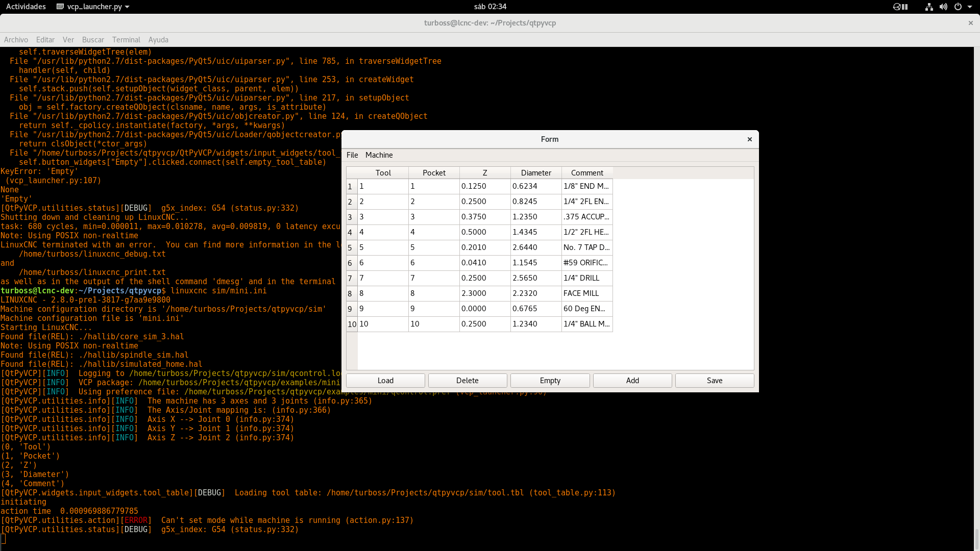980x551 pixels.
Task: Open the Editar terminal menu
Action: tap(45, 40)
